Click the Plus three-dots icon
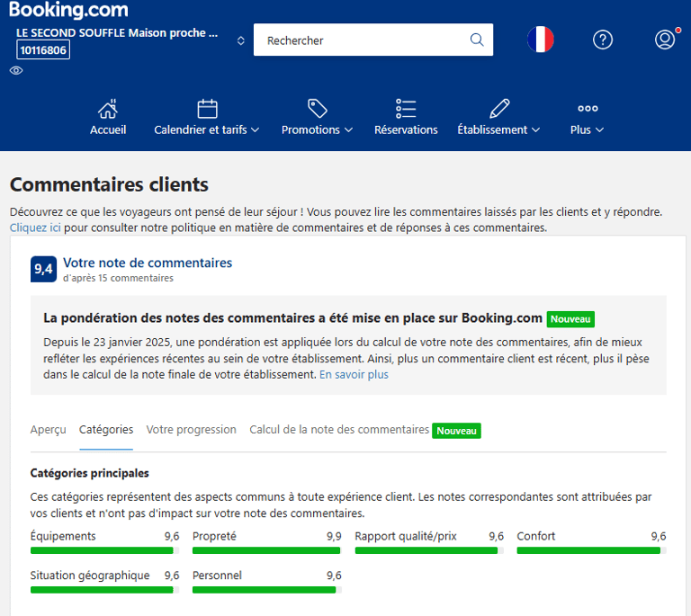 point(588,108)
